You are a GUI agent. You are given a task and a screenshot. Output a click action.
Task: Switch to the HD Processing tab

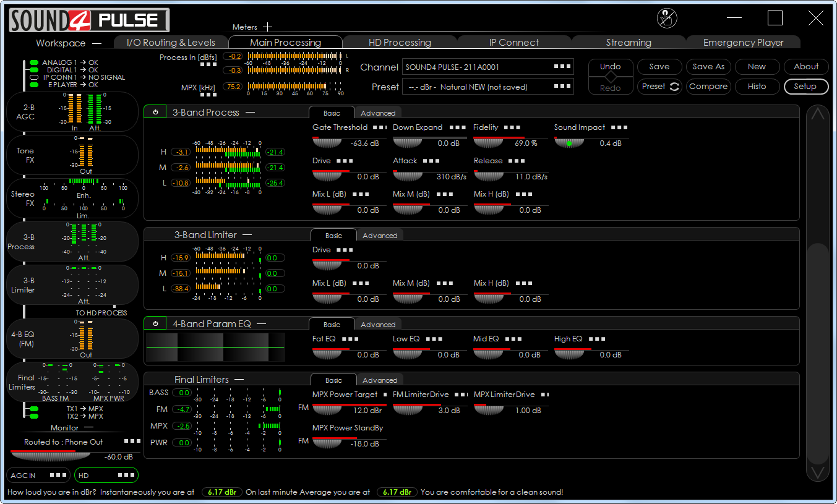400,43
